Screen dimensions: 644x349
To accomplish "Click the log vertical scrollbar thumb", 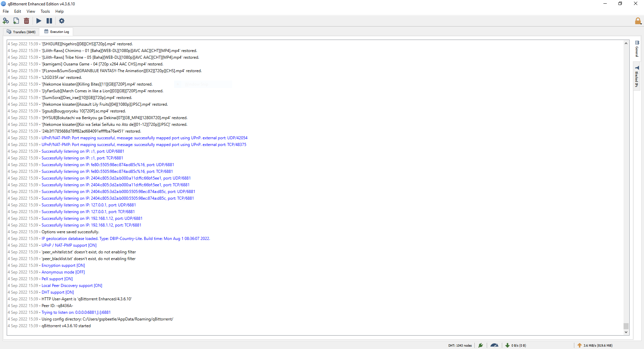I will pos(626,326).
